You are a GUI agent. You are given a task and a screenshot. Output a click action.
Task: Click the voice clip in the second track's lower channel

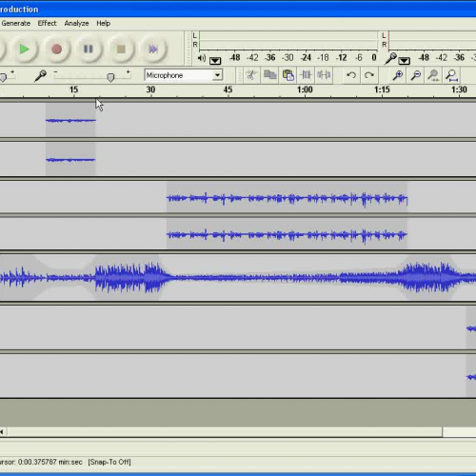[287, 235]
